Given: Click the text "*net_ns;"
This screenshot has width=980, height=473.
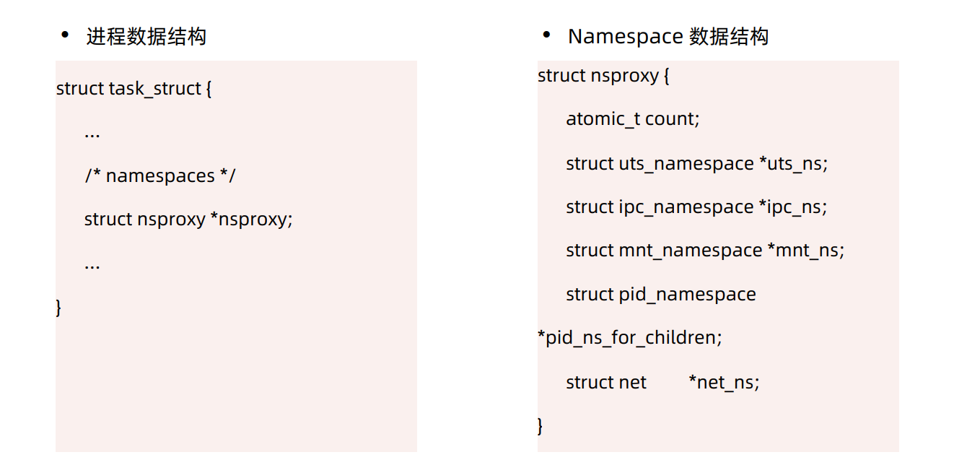Looking at the screenshot, I should click(724, 383).
